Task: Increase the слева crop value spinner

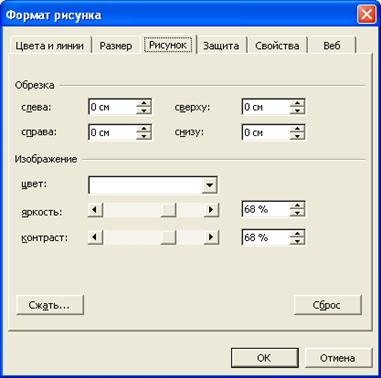Action: pyautogui.click(x=144, y=103)
